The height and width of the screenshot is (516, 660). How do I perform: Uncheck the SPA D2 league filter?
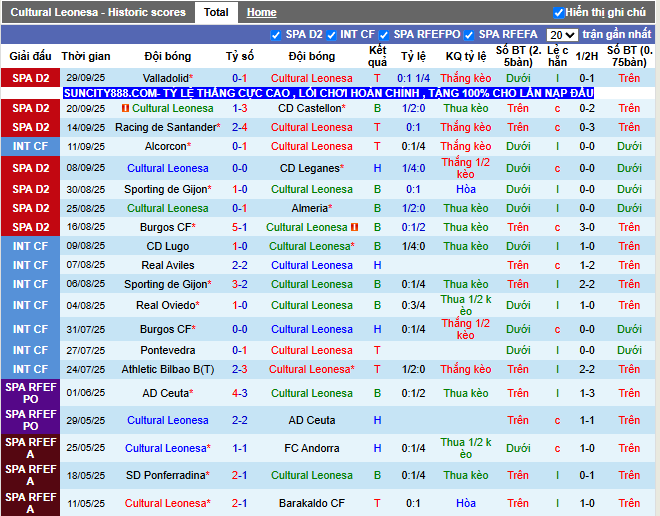coord(276,35)
